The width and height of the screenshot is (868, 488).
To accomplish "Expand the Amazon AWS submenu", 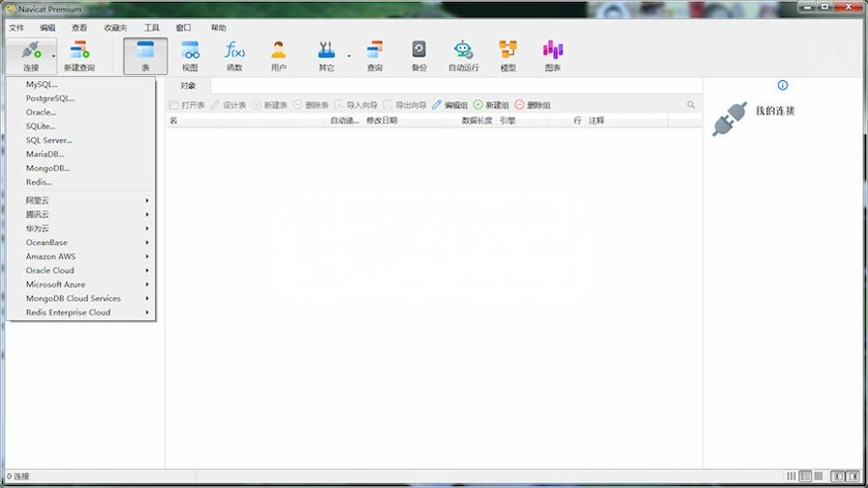I will click(x=81, y=257).
